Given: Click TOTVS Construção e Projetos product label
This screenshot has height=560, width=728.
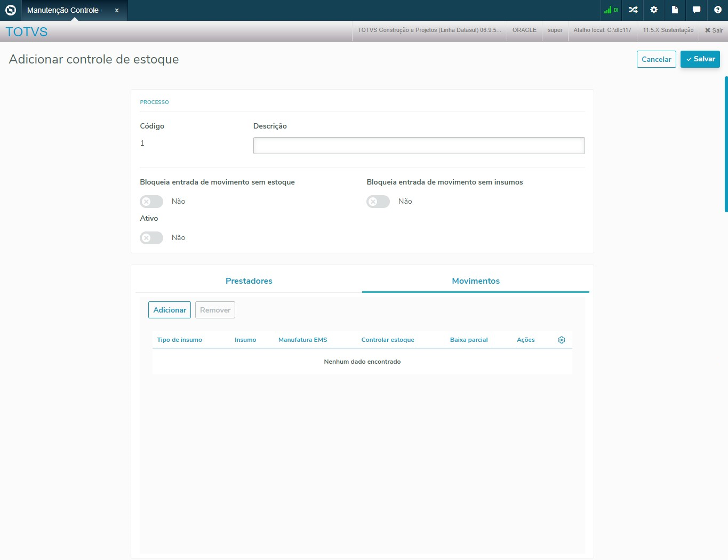Looking at the screenshot, I should coord(429,30).
